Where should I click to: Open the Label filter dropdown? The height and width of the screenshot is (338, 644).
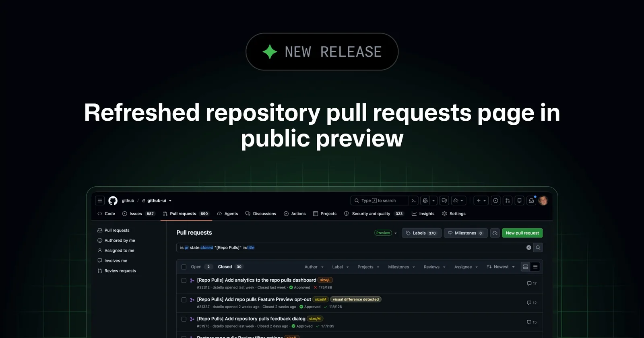[341, 267]
